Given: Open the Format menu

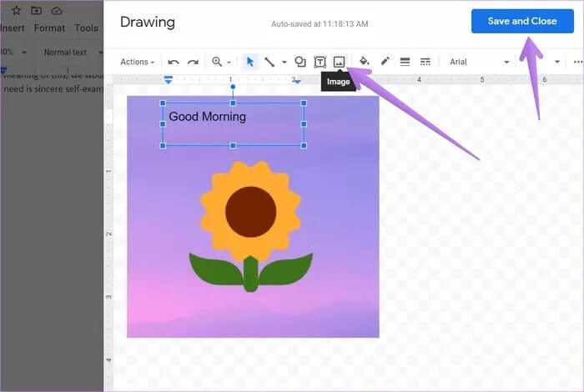Looking at the screenshot, I should coord(49,28).
